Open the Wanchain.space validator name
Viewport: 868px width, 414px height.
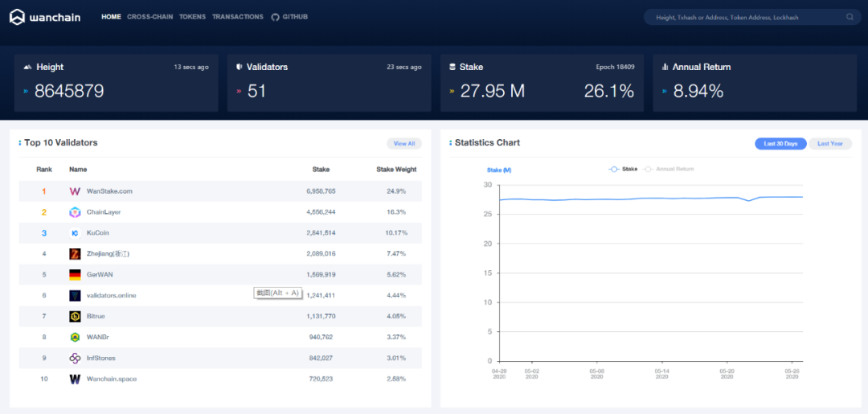pos(111,379)
